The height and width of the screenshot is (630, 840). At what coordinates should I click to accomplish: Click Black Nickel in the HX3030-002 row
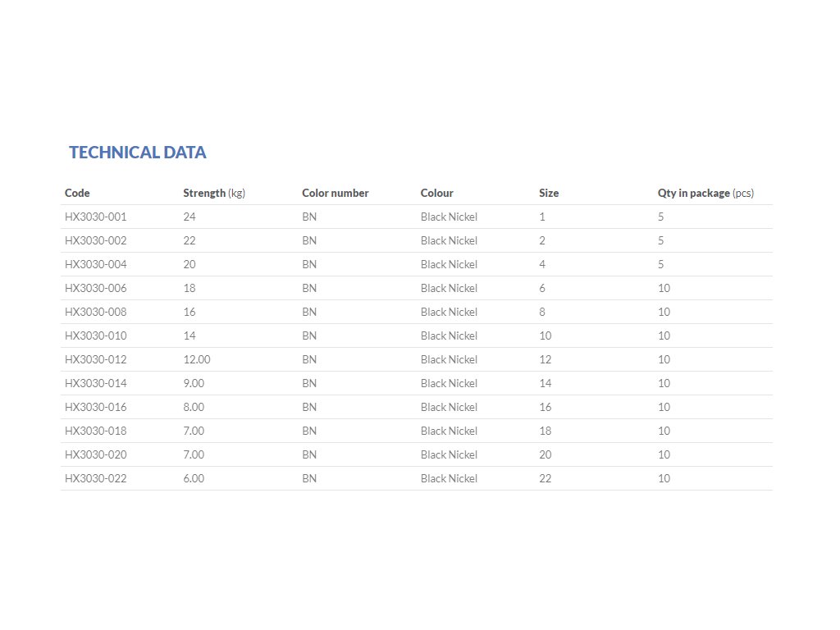tap(449, 241)
